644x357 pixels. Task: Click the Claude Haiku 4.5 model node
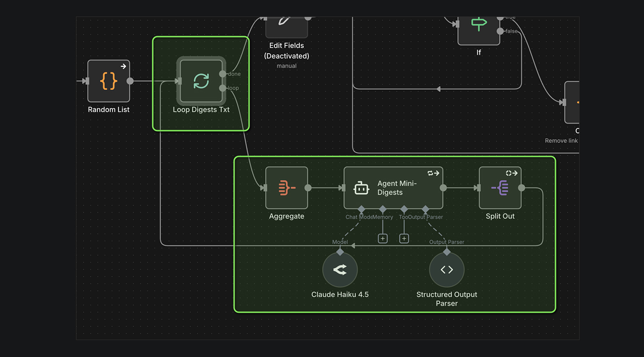coord(340,270)
